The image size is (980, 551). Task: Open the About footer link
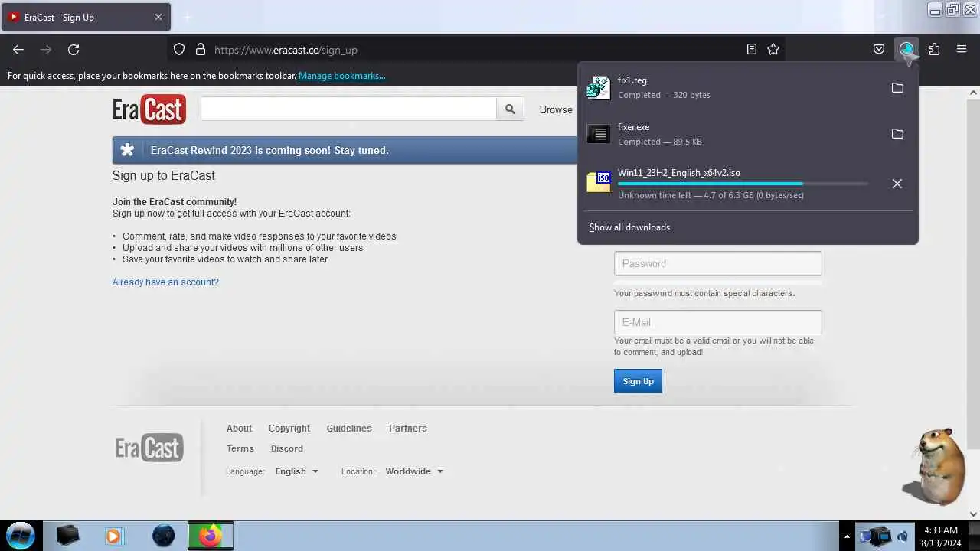point(239,429)
